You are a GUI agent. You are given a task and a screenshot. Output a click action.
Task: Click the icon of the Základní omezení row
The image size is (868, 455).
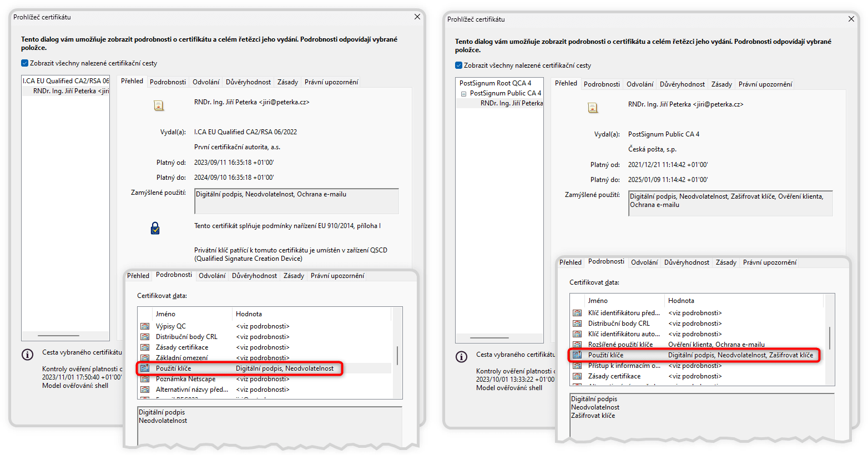[x=145, y=358]
